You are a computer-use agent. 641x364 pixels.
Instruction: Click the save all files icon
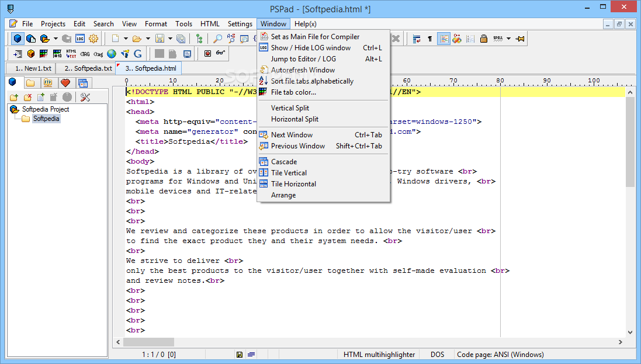tap(181, 39)
